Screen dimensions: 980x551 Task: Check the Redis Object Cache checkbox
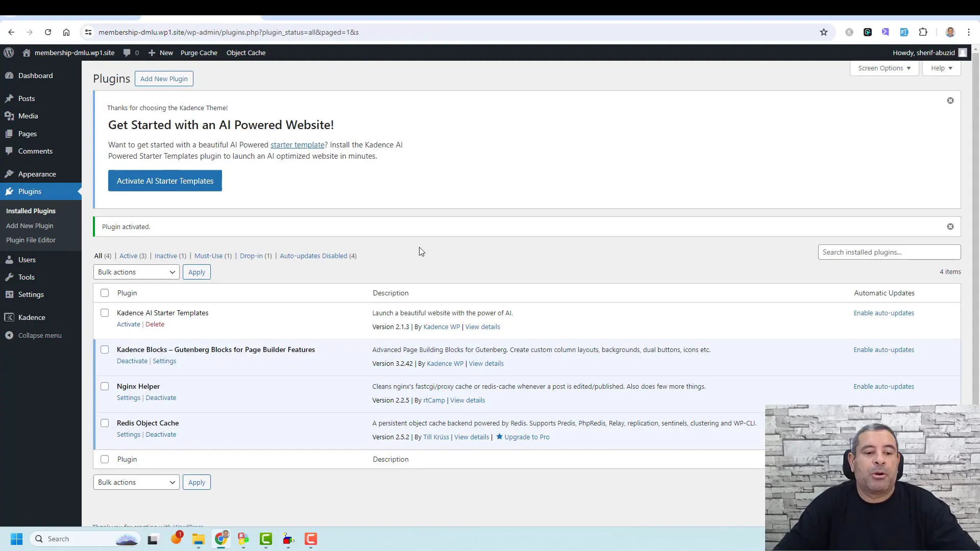pyautogui.click(x=105, y=423)
